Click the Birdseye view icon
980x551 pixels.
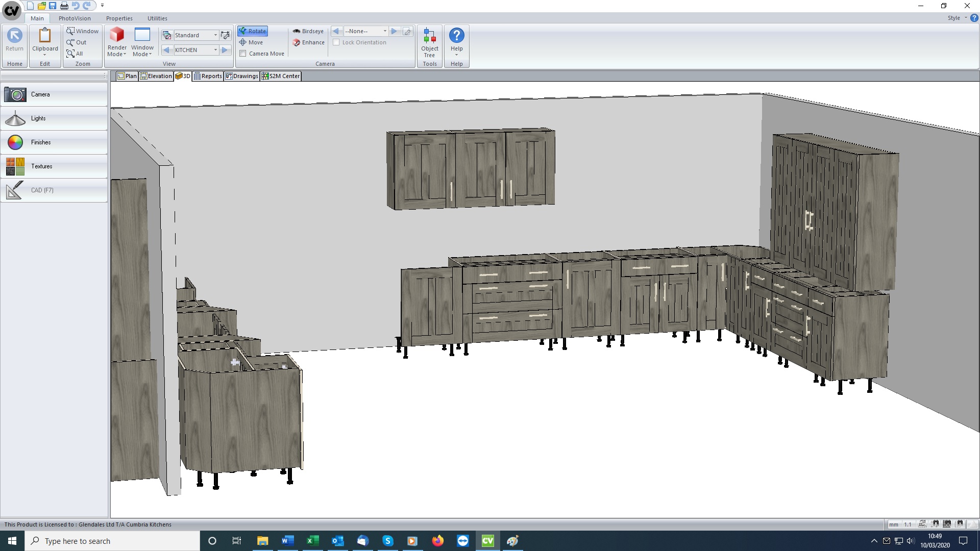pyautogui.click(x=297, y=31)
